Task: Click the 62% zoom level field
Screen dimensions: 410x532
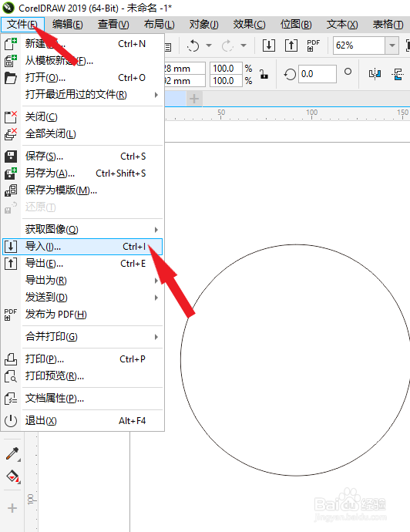Action: click(x=359, y=45)
